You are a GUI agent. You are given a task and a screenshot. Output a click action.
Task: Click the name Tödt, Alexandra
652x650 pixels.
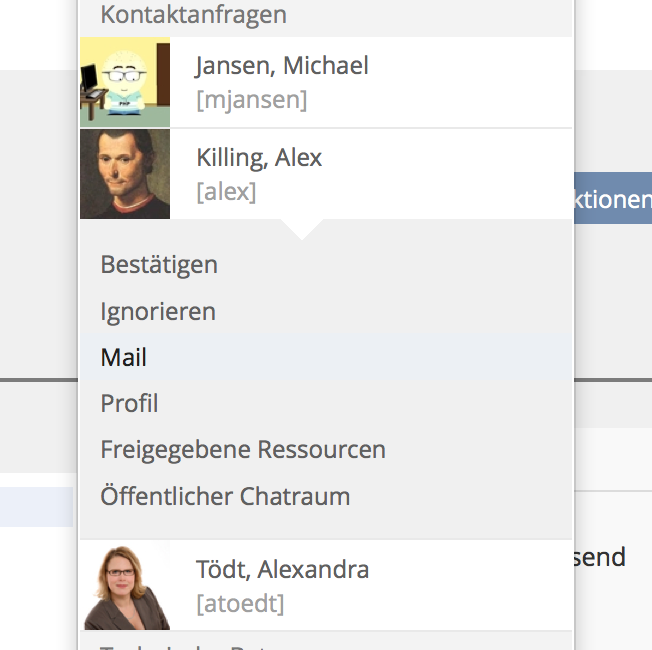tap(282, 569)
